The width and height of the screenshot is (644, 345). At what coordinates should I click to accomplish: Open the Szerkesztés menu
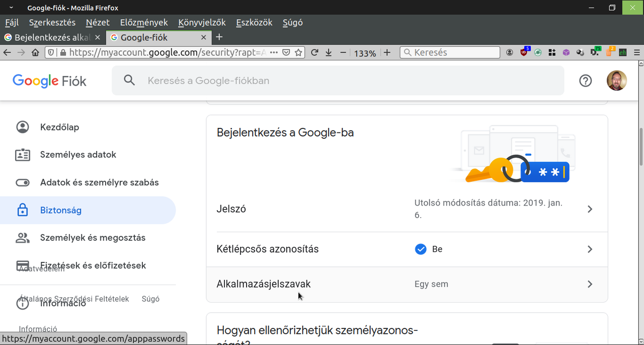coord(52,23)
